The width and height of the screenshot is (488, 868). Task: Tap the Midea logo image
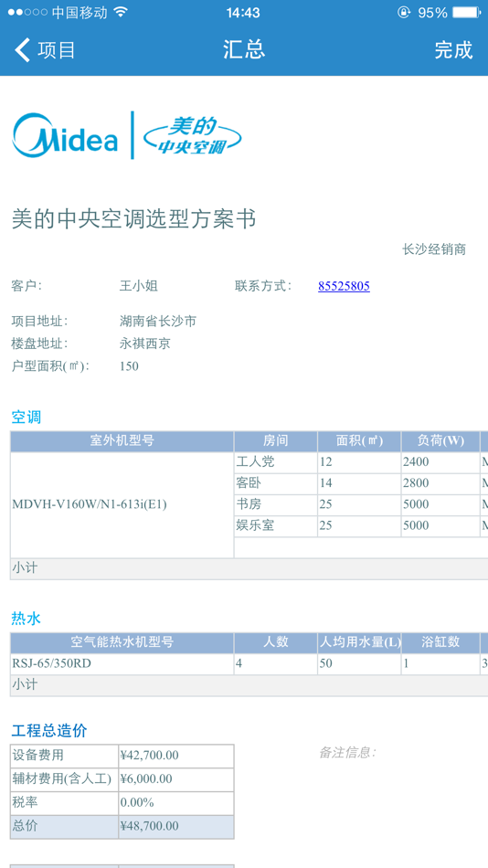coord(66,134)
